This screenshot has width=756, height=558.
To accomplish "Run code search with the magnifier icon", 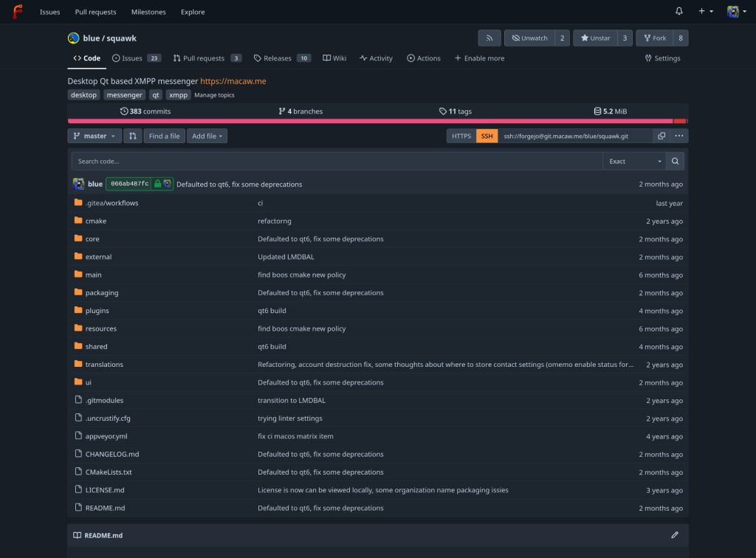I will point(674,161).
